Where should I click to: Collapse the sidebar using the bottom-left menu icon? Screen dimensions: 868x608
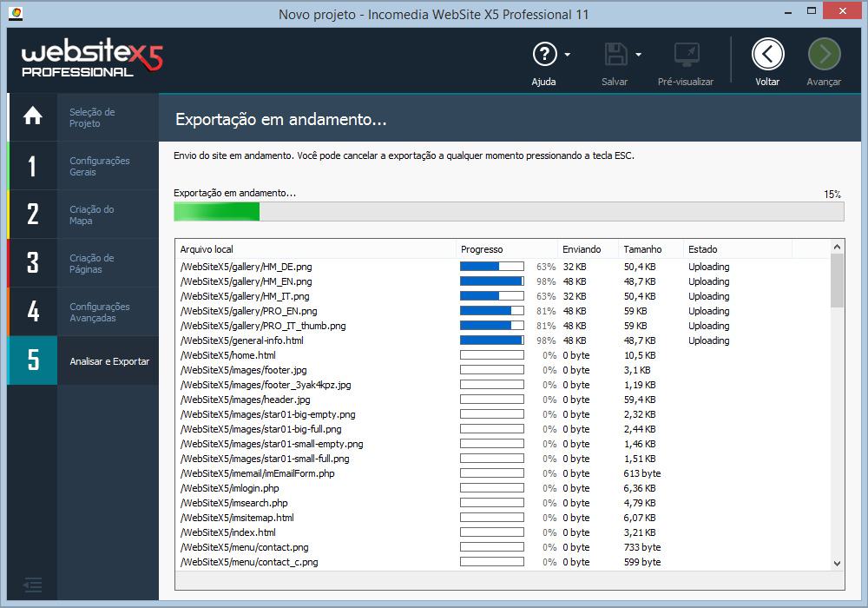click(33, 585)
